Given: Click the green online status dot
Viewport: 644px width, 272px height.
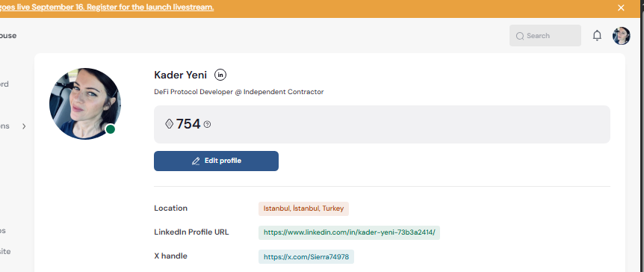Looking at the screenshot, I should (110, 129).
